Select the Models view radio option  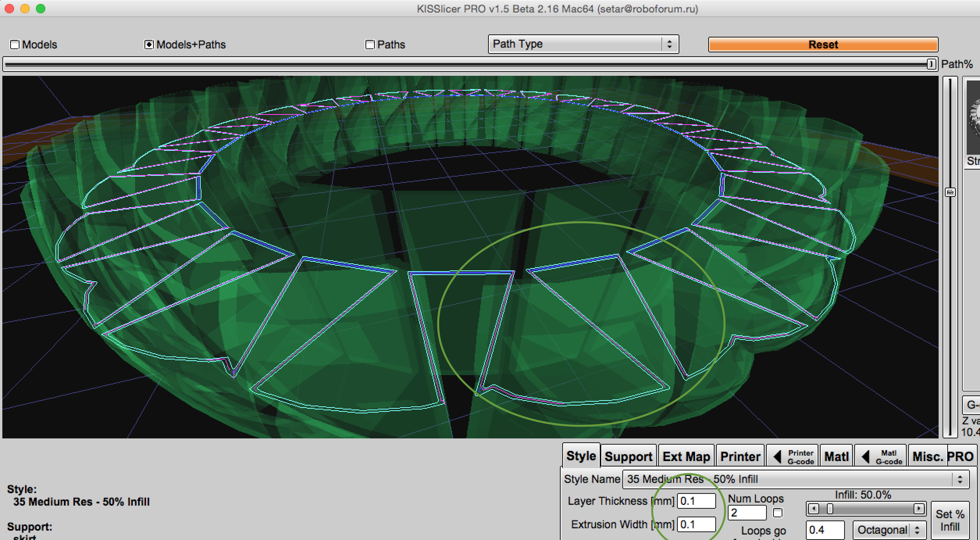pyautogui.click(x=15, y=45)
